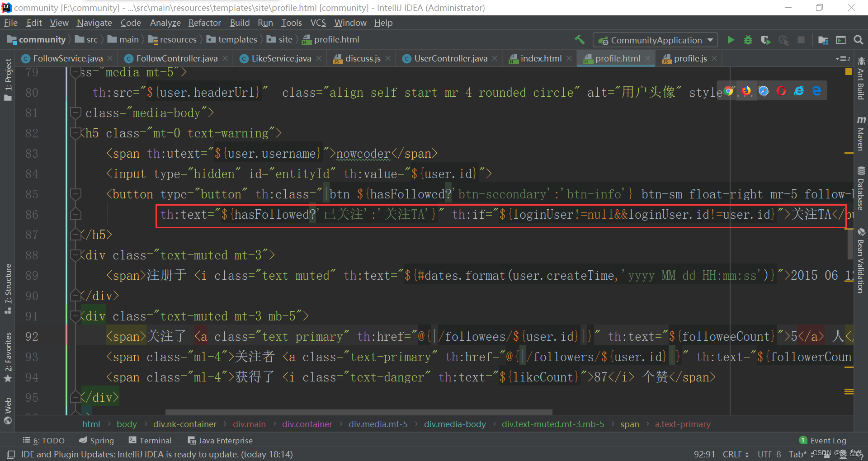Viewport: 868px width, 461px height.
Task: Open the Event Log
Action: tap(823, 440)
